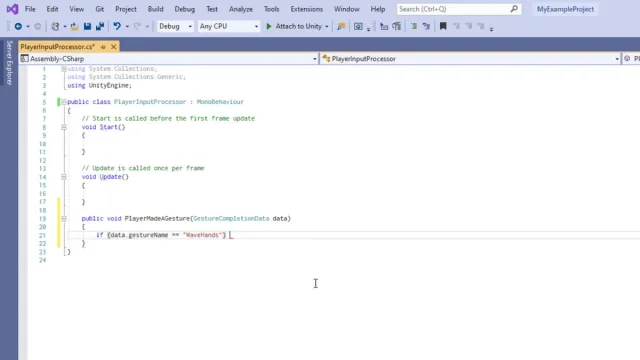Open the Build menu
The width and height of the screenshot is (640, 360).
[156, 9]
